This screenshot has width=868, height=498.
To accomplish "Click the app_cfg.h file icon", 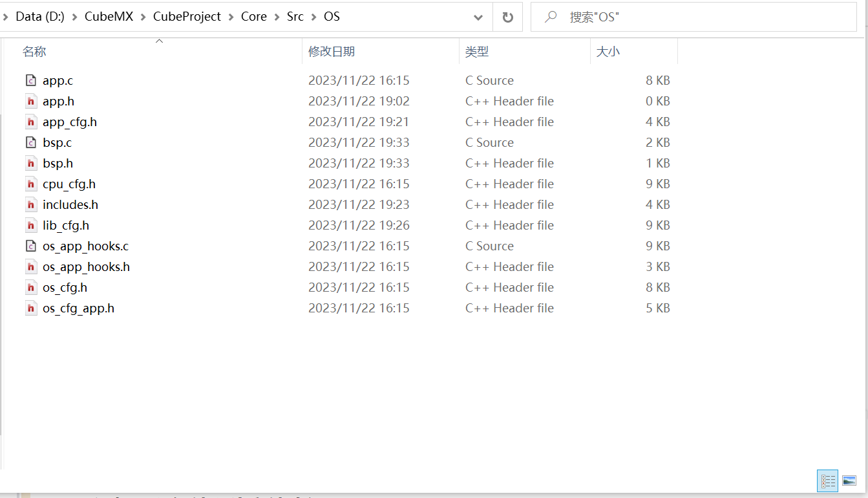I will point(30,122).
